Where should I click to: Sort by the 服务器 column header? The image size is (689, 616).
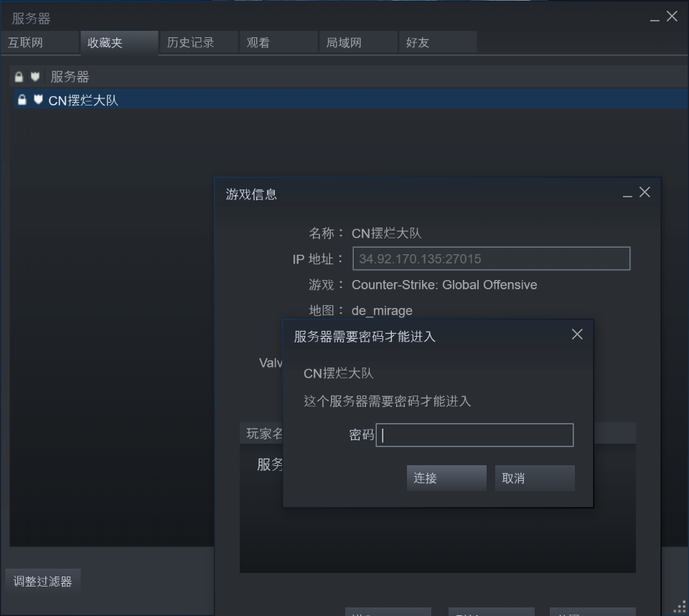click(70, 77)
